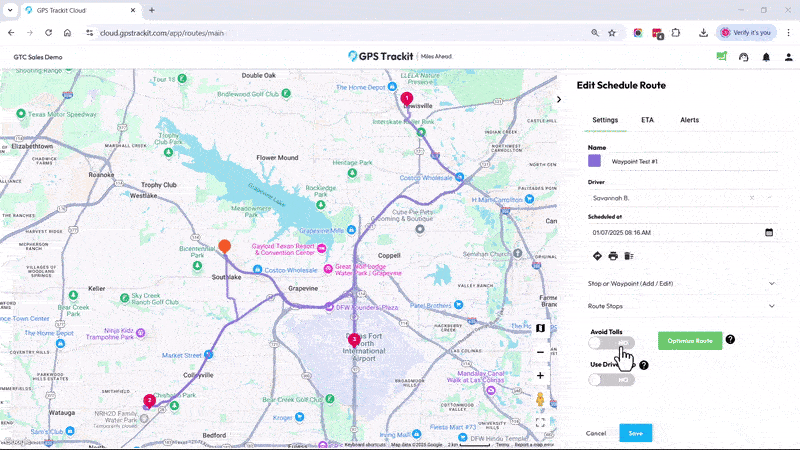Image resolution: width=800 pixels, height=450 pixels.
Task: Open the browser tab search dropdown
Action: click(x=10, y=10)
